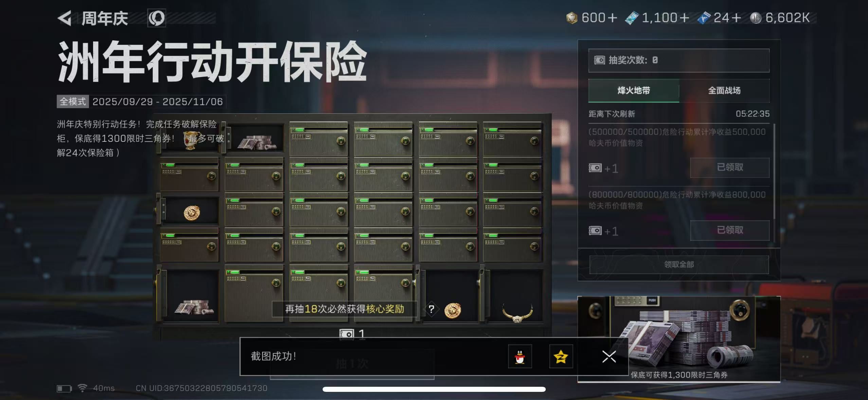Open the top-right closed safe box

[512, 139]
